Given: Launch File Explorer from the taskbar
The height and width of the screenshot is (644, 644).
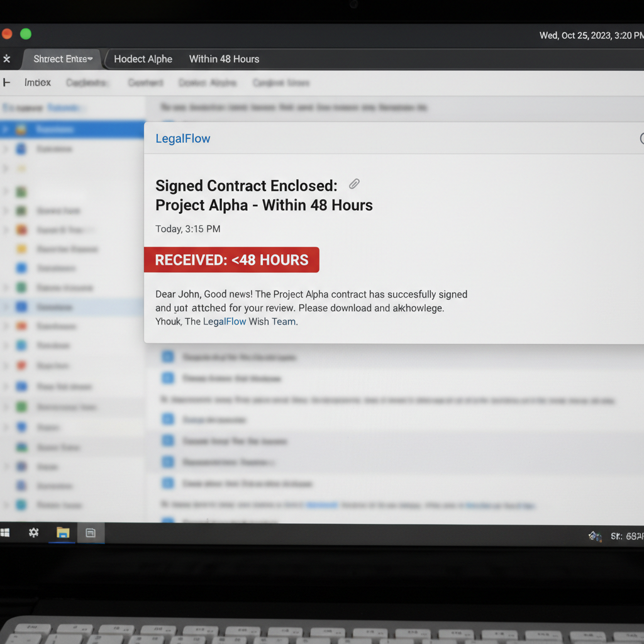Looking at the screenshot, I should (x=63, y=533).
